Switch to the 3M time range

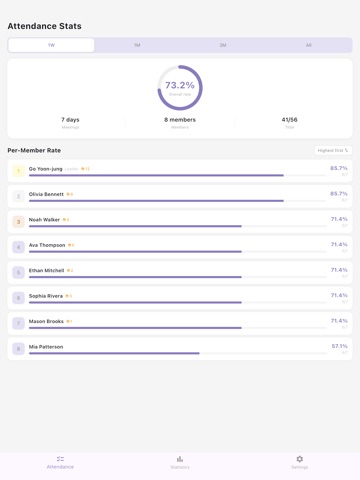point(223,45)
